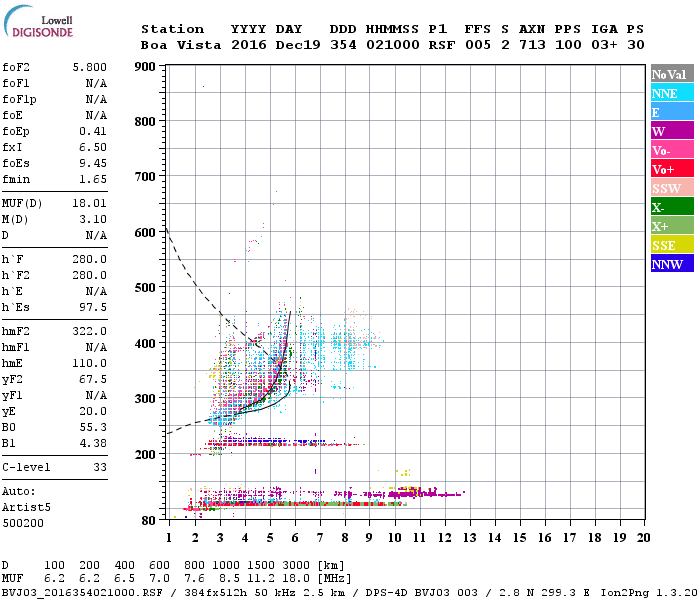The image size is (700, 600).
Task: Click the fxI value 6.50
Action: (x=93, y=147)
